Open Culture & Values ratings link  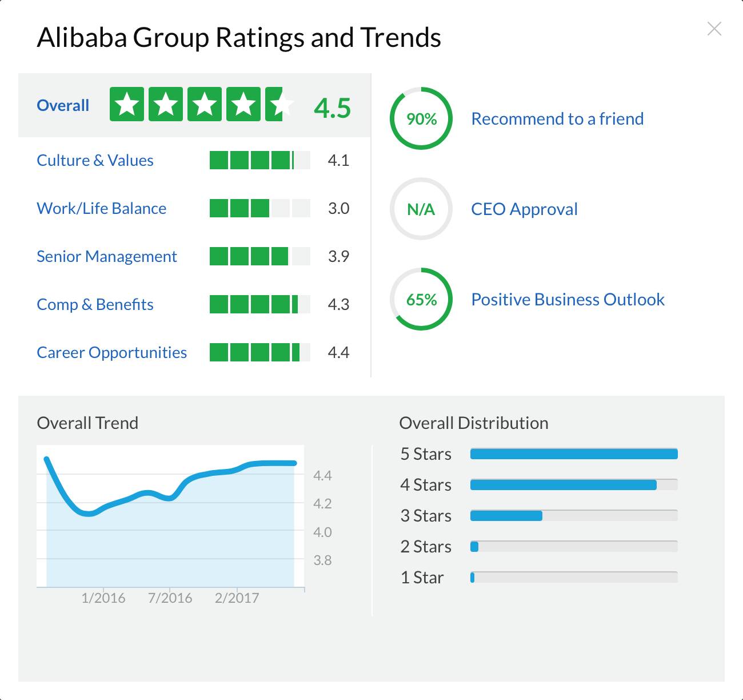(x=95, y=160)
